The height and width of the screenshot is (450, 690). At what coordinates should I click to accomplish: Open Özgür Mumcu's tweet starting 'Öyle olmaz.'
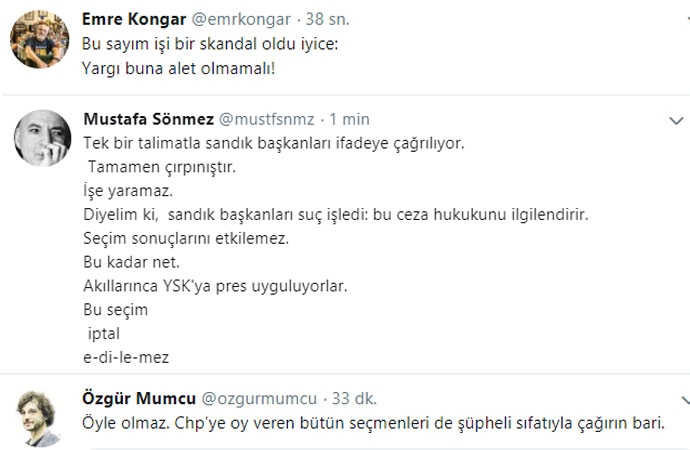click(x=372, y=422)
